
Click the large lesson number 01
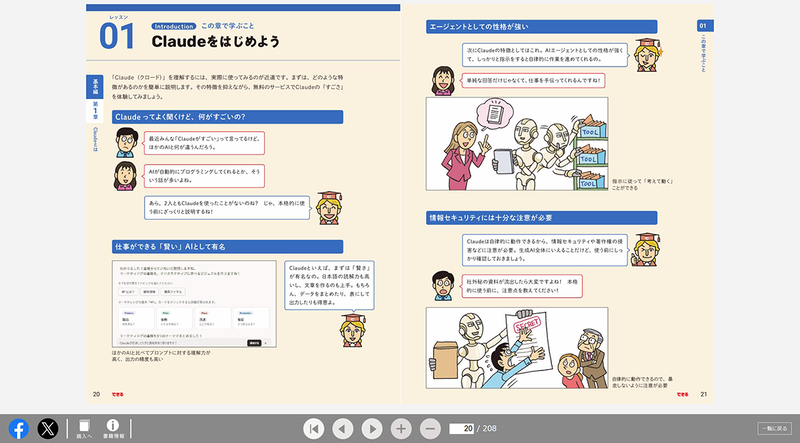tap(117, 37)
